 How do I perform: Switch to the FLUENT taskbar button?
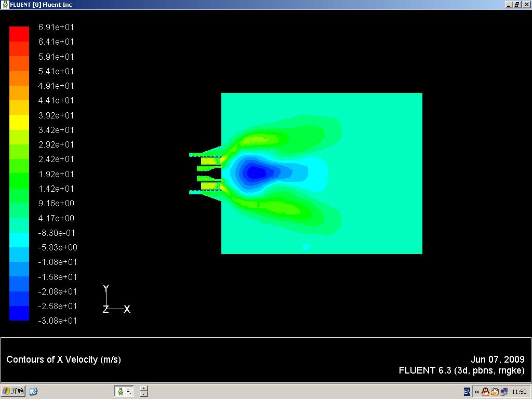(124, 391)
